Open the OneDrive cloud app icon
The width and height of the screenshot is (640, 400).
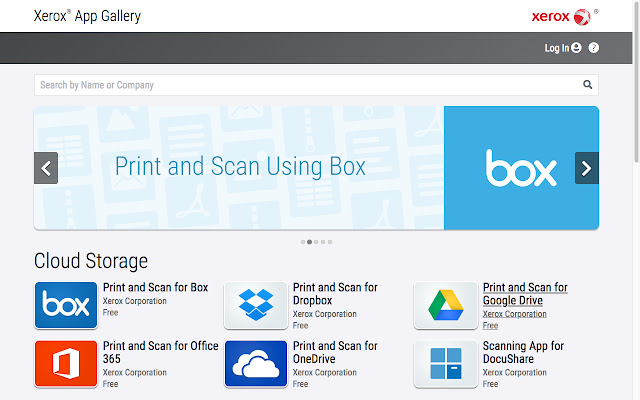[256, 364]
